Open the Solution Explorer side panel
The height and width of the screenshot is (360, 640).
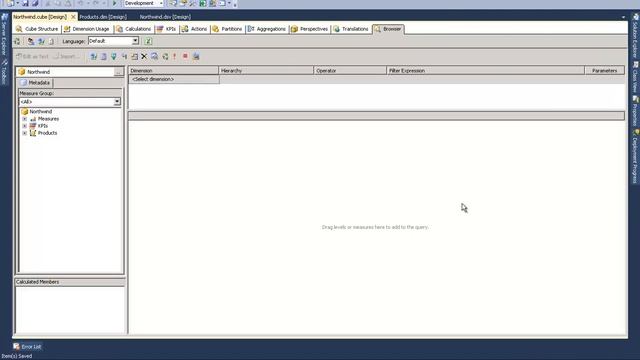tap(636, 36)
